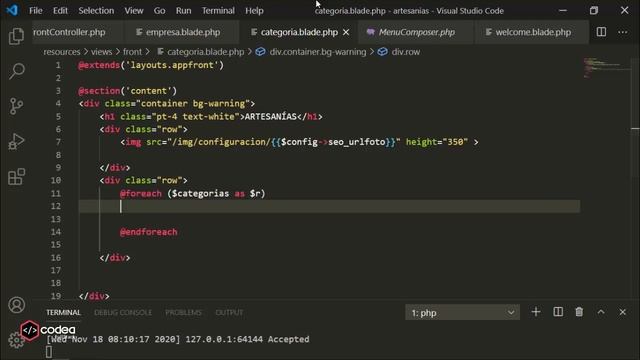Click 'div.container.bg-warning' breadcrumb text

point(318,52)
